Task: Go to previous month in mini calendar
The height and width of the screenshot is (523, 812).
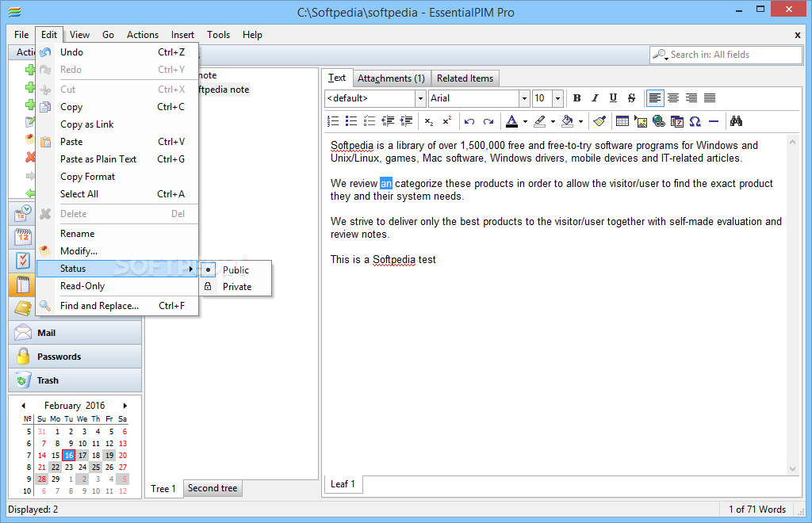Action: click(x=23, y=406)
